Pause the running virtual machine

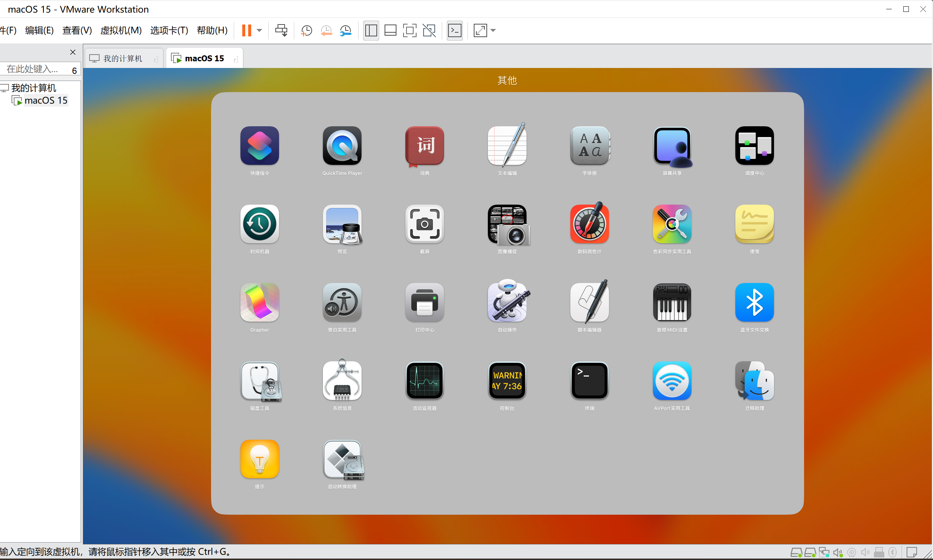click(x=247, y=30)
